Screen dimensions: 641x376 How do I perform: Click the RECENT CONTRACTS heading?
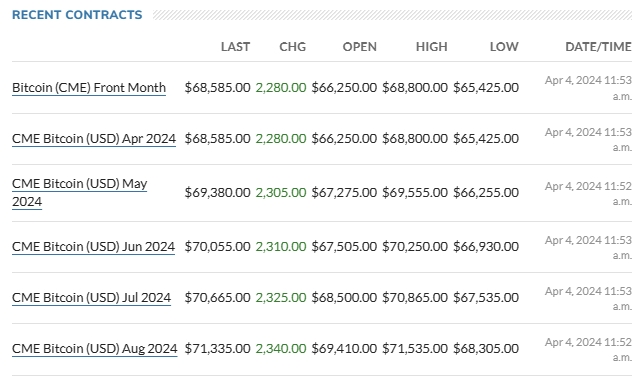77,15
